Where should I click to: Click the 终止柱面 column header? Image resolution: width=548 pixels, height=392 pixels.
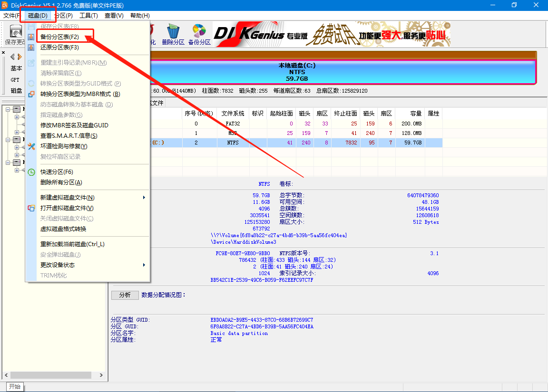[x=345, y=114]
